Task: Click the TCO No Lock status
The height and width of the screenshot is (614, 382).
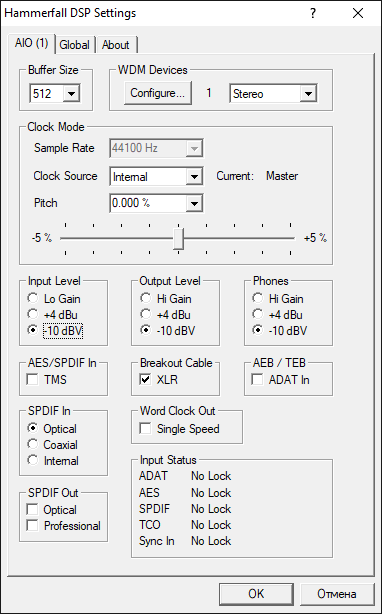Action: tap(211, 525)
